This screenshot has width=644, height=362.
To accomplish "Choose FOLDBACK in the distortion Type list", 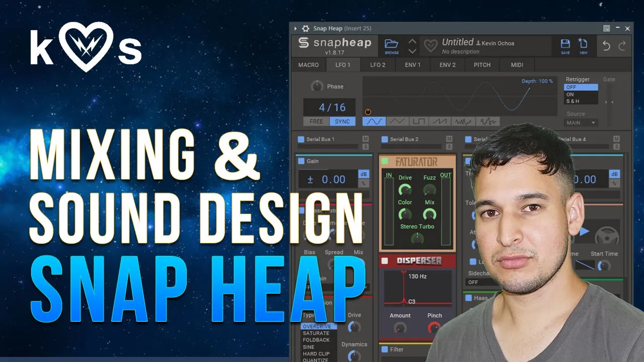I will (316, 340).
